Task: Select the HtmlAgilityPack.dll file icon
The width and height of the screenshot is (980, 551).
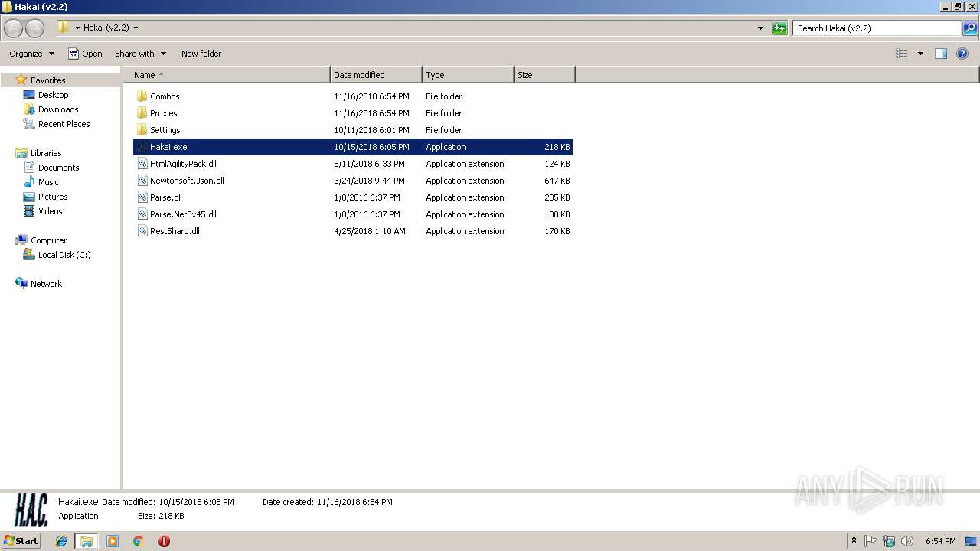Action: 142,164
